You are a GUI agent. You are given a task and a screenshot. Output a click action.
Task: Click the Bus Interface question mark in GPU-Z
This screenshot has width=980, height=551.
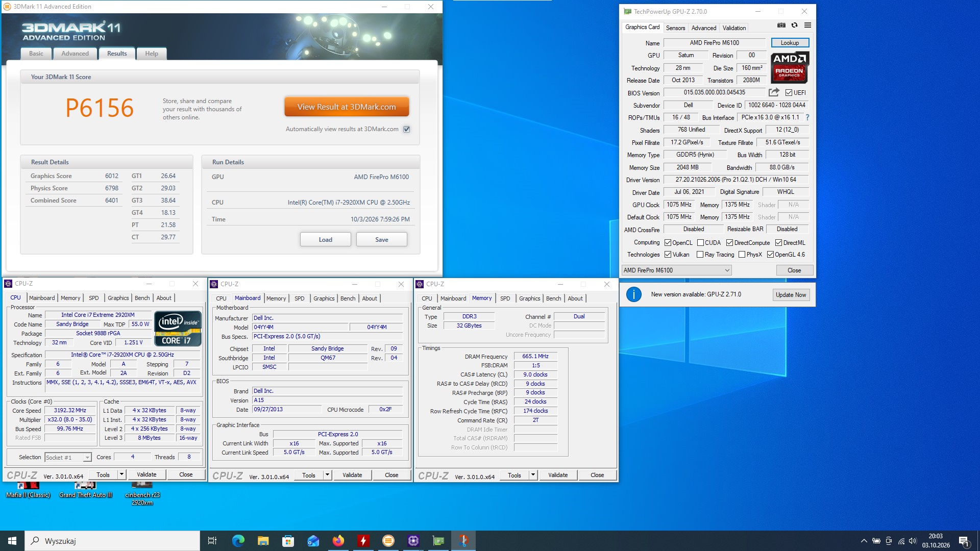pos(807,117)
